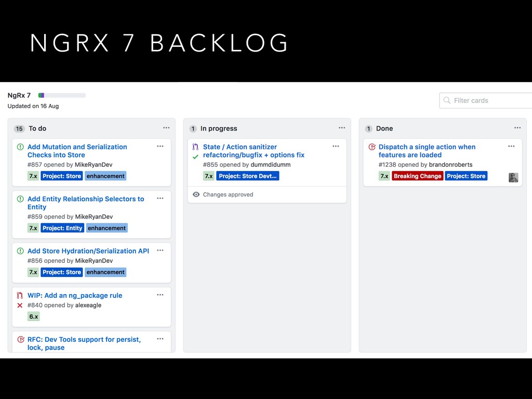Open Add Entity Relationship Selectors to Entity
The width and height of the screenshot is (532, 399).
86,203
